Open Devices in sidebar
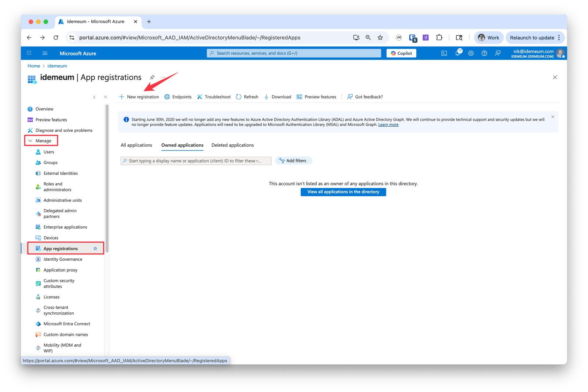The image size is (588, 392). pos(51,238)
